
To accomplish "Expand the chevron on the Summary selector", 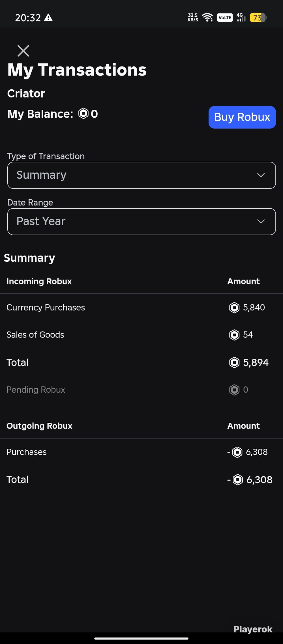I will pyautogui.click(x=261, y=175).
